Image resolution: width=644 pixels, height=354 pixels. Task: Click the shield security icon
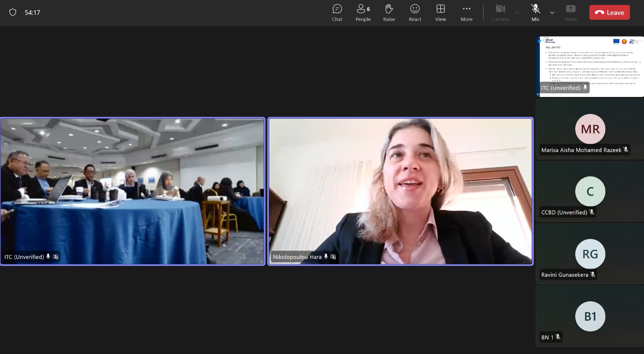(x=13, y=12)
